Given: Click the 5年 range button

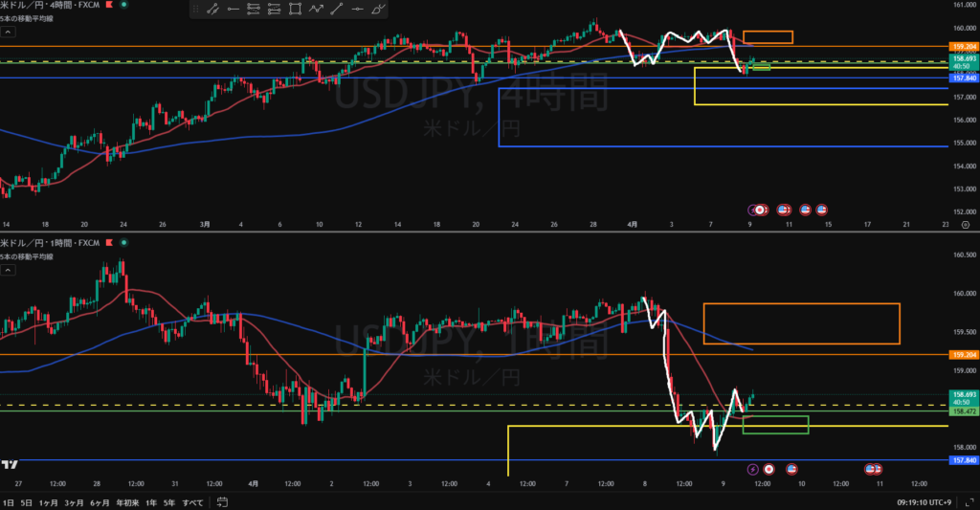Looking at the screenshot, I should (x=169, y=501).
